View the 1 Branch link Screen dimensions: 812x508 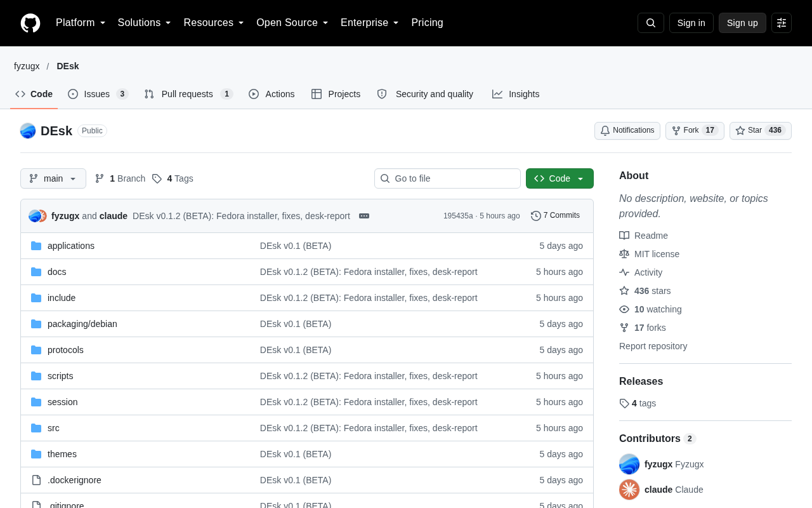(x=120, y=178)
